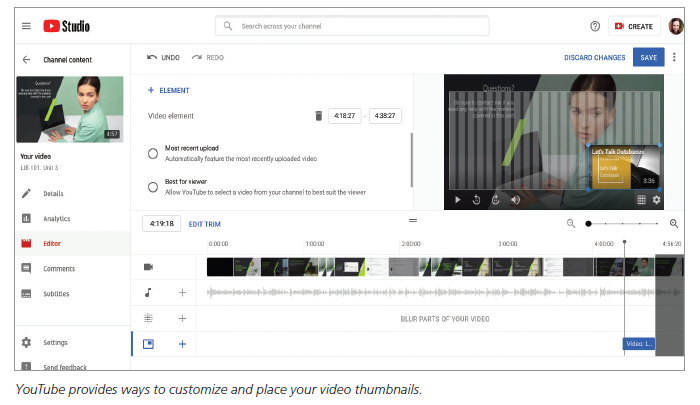
Task: Open the account profile avatar
Action: [x=675, y=26]
